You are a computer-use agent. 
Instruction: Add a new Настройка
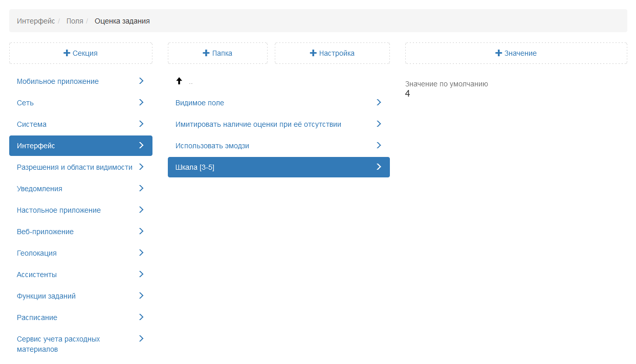pyautogui.click(x=332, y=53)
